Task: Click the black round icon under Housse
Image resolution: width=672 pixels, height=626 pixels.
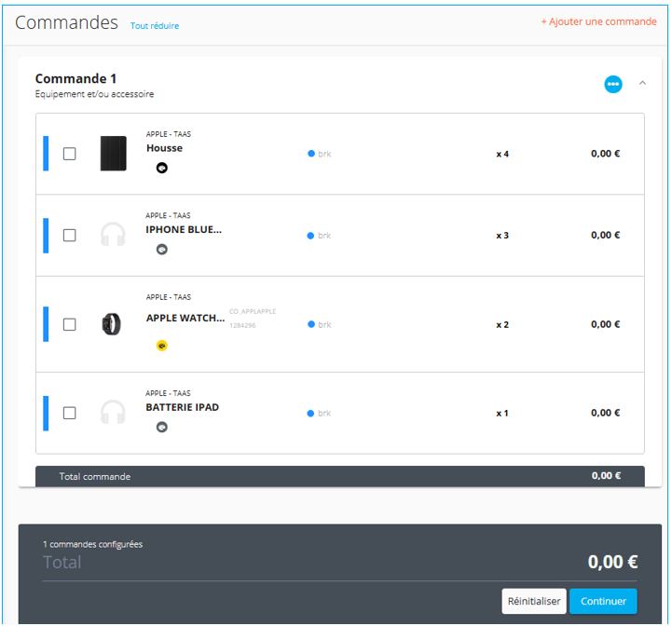Action: pos(161,168)
